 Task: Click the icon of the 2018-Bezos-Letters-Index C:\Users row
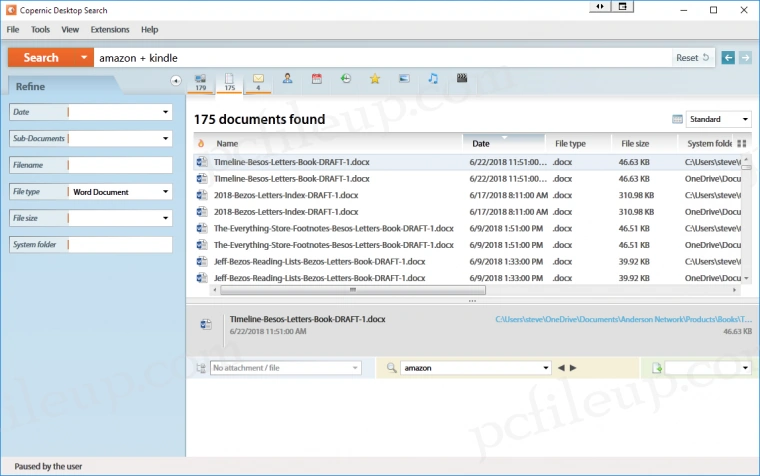pos(202,195)
